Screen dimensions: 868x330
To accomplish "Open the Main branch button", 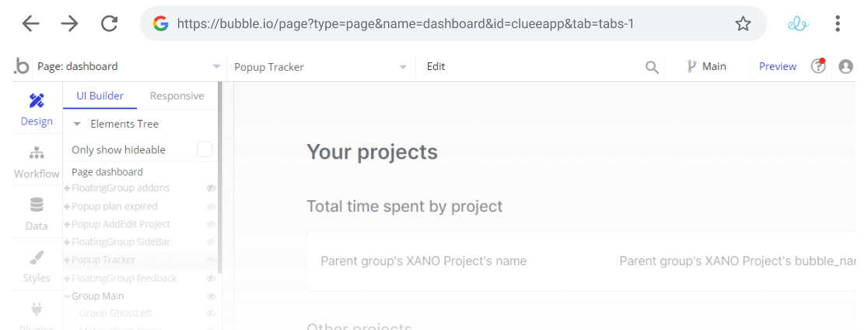I will 706,67.
